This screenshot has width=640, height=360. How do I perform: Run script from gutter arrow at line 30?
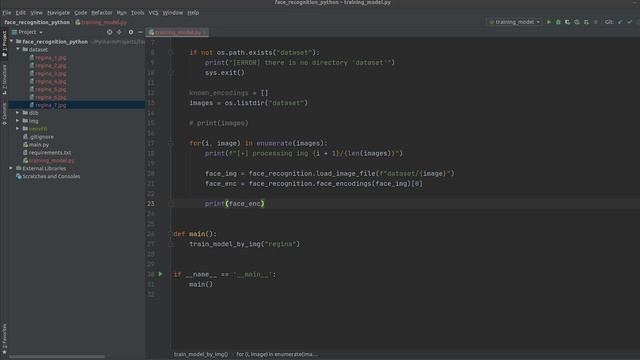coord(160,274)
